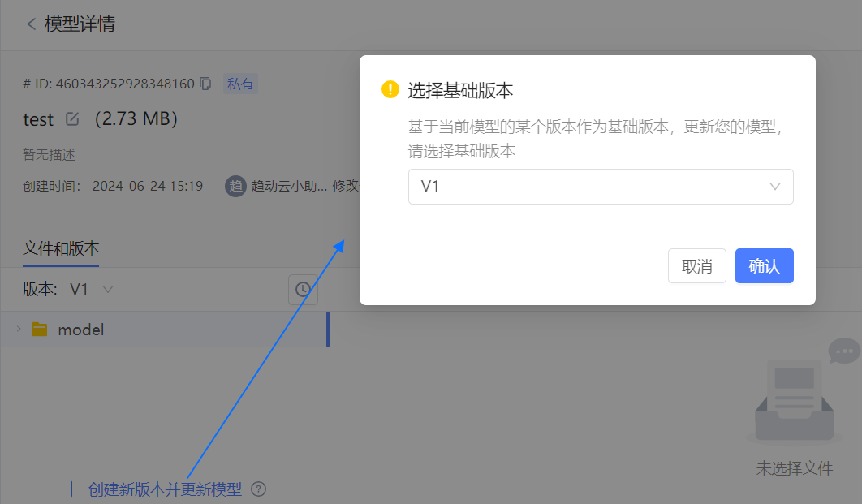This screenshot has height=504, width=862.
Task: Click the edit pencil icon next to test
Action: click(72, 119)
